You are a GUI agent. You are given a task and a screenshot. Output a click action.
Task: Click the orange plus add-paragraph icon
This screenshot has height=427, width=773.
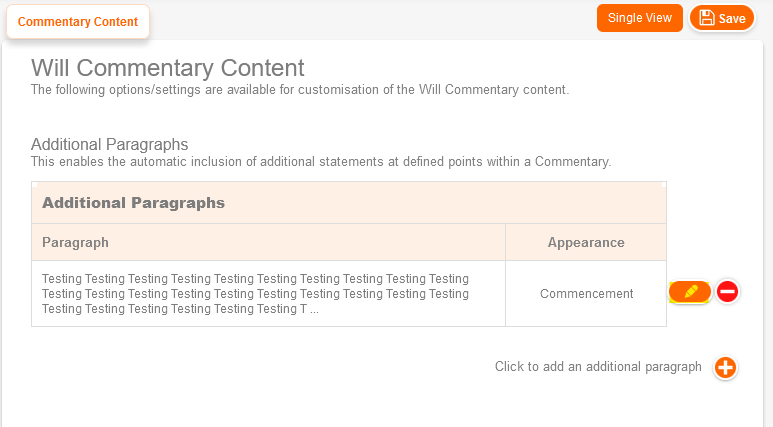point(725,368)
